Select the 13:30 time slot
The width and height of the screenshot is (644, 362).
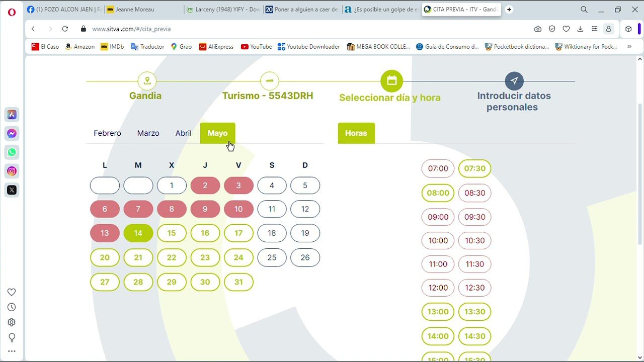pos(475,312)
